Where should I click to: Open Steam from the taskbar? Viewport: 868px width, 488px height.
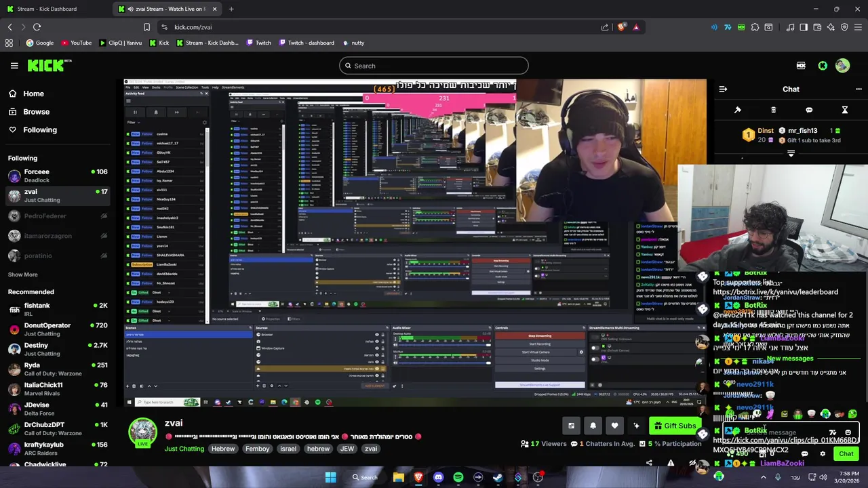pos(498,477)
